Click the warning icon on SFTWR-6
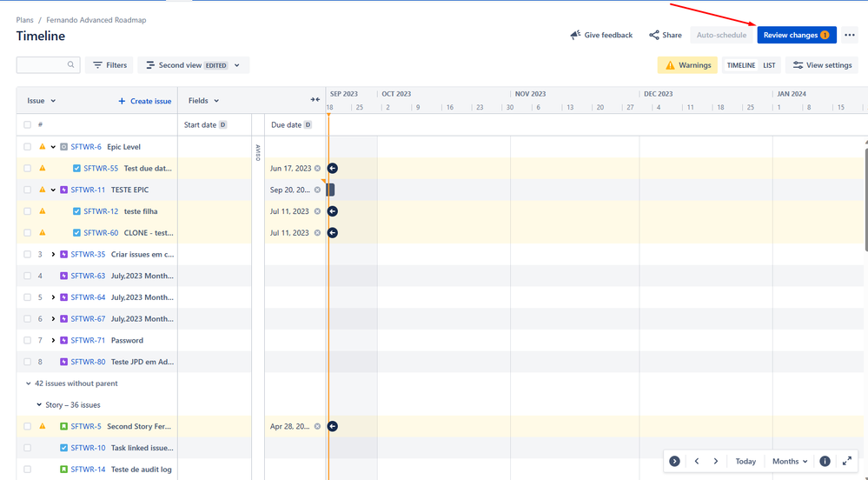This screenshot has height=480, width=868. (43, 147)
